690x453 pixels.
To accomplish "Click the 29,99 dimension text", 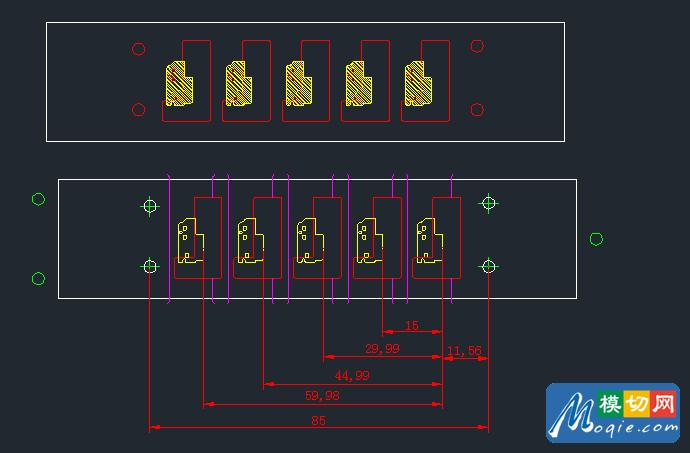I will pos(381,348).
